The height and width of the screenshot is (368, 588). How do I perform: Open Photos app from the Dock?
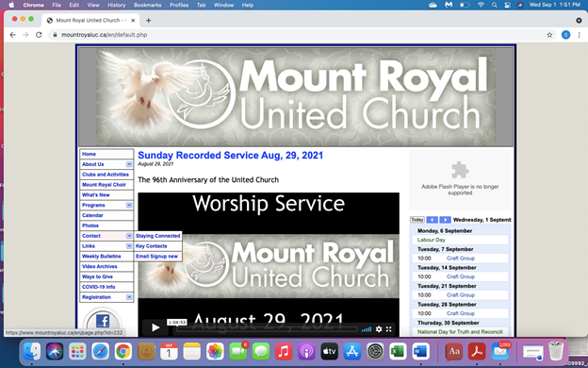point(215,352)
